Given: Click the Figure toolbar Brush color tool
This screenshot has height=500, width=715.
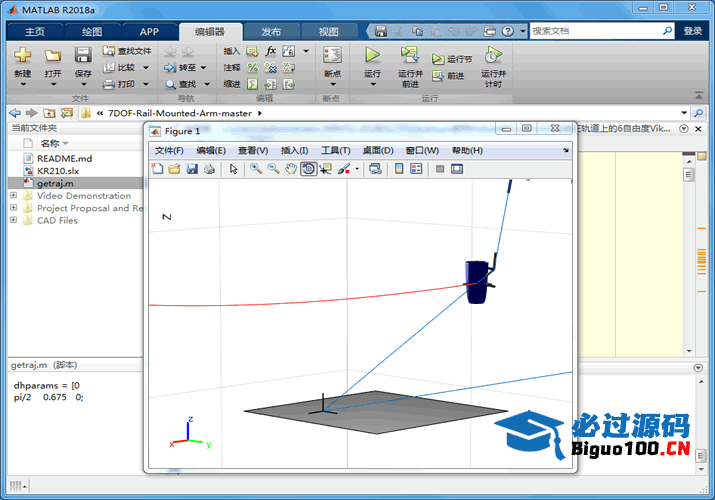Looking at the screenshot, I should tap(343, 169).
